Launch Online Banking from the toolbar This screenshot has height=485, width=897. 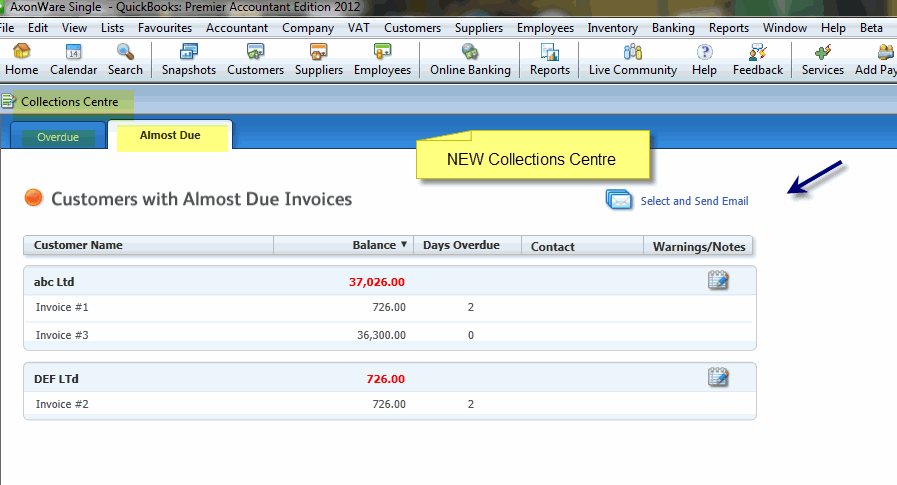coord(470,59)
